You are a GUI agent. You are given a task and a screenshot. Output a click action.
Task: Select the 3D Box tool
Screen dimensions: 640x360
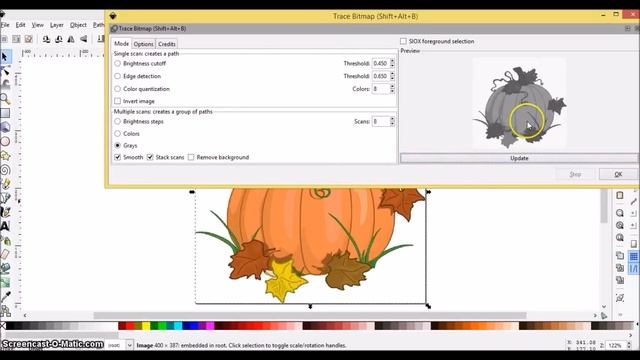5,127
